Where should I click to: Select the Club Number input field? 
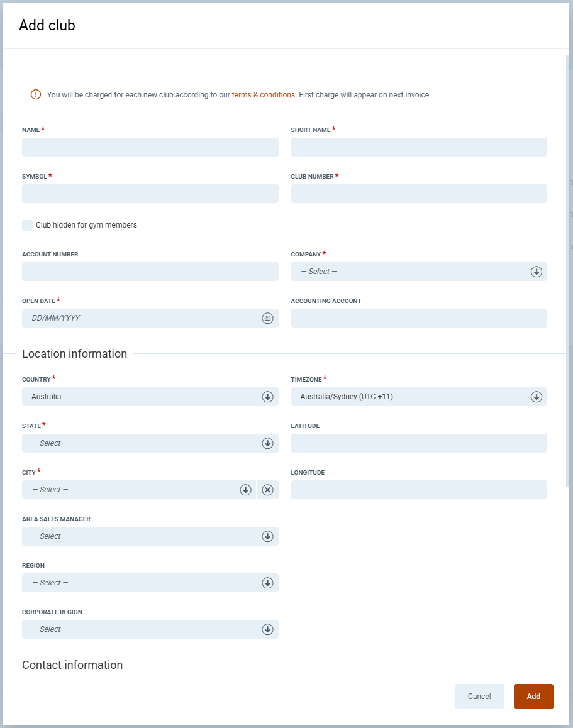(419, 194)
